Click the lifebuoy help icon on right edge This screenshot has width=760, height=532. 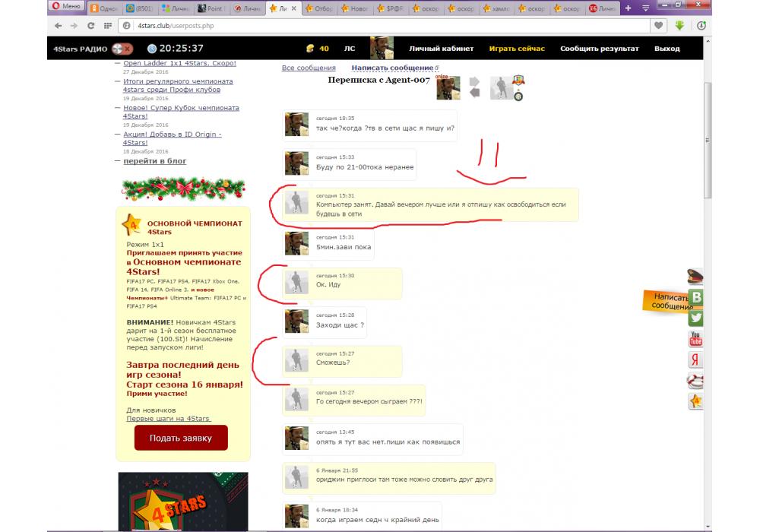coord(695,381)
